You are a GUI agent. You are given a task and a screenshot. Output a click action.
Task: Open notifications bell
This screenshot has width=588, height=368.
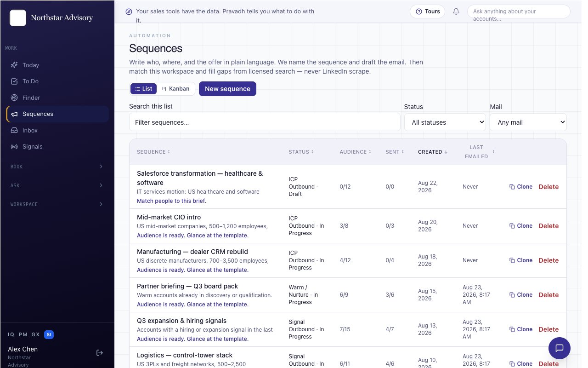(456, 11)
